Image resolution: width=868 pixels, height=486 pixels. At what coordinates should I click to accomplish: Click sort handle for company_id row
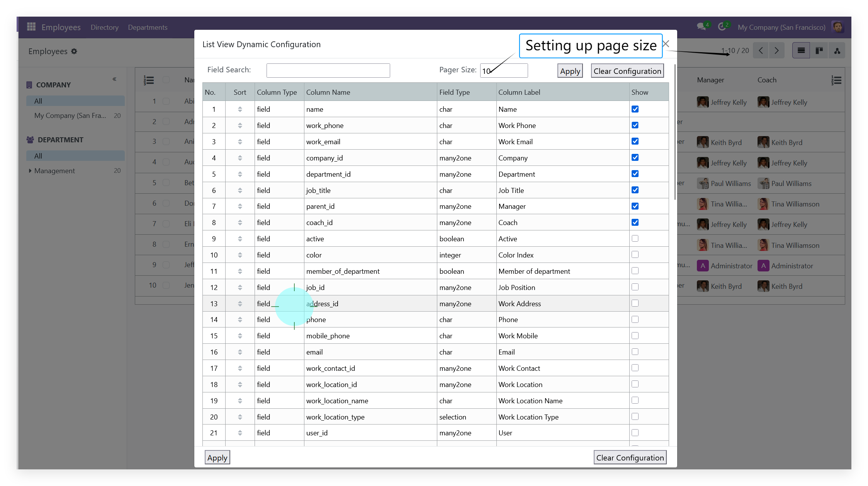(240, 158)
